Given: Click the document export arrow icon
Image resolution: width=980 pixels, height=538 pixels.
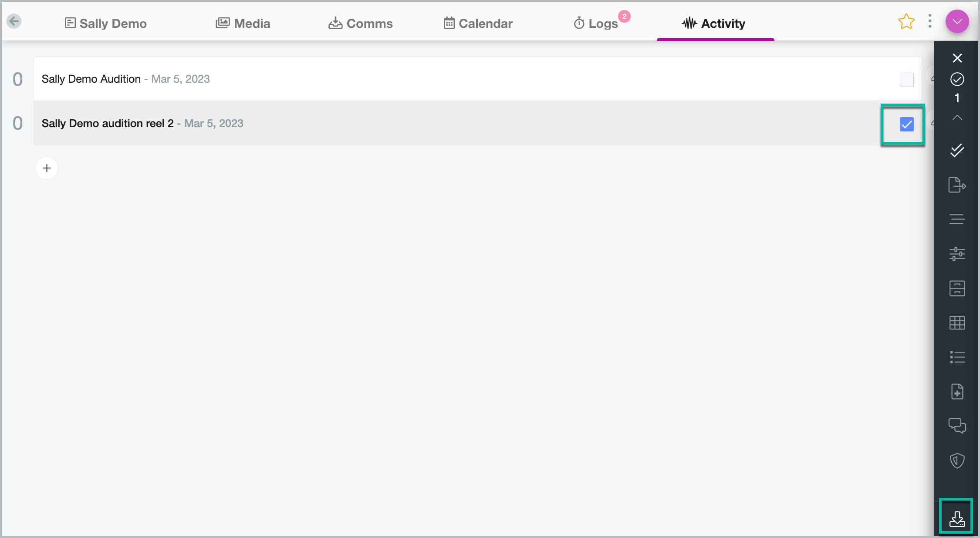Looking at the screenshot, I should pyautogui.click(x=957, y=185).
